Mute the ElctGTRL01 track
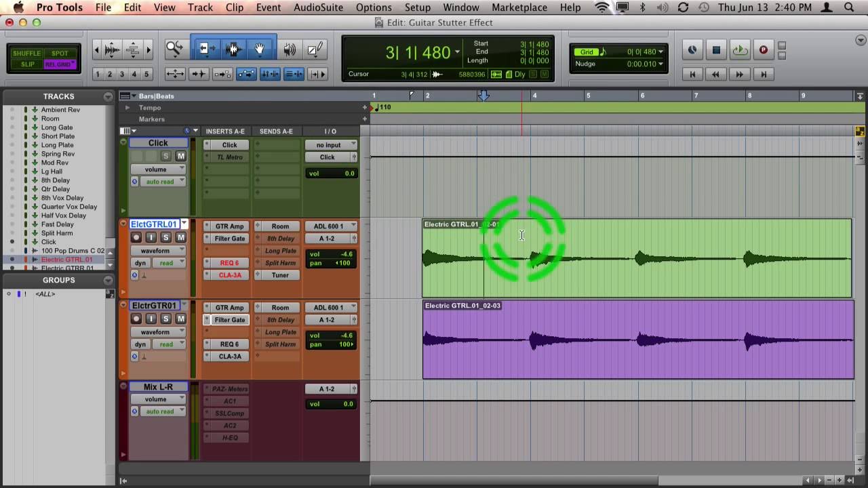The width and height of the screenshot is (868, 488). [x=180, y=237]
